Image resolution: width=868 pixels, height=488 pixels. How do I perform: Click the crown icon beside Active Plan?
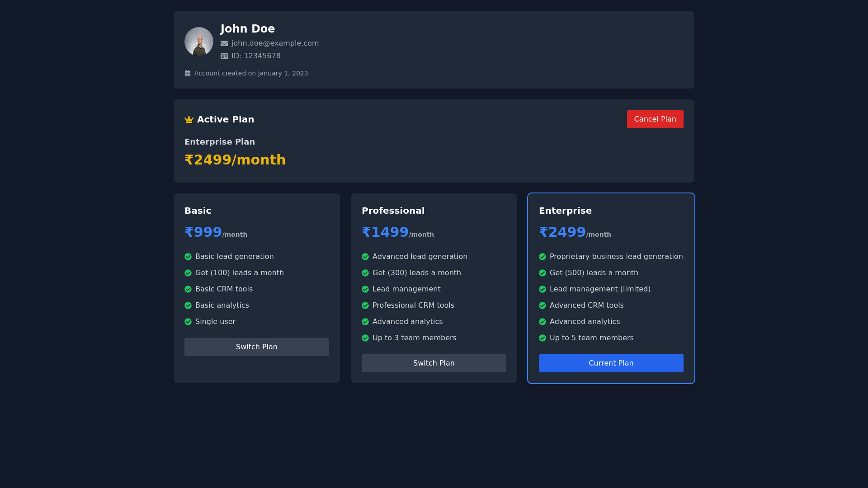[189, 119]
